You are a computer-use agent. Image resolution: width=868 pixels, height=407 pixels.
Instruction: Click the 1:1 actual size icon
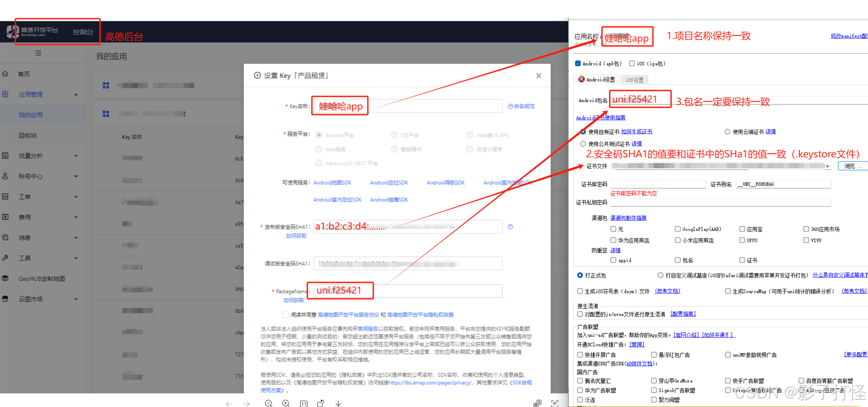304,403
